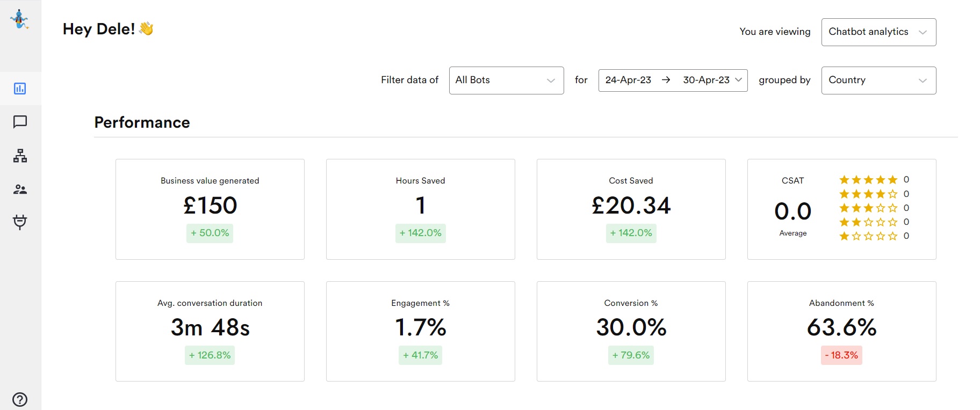Click the 30-Apr-23 end date field
Screen dimensions: 980x410
pyautogui.click(x=706, y=80)
